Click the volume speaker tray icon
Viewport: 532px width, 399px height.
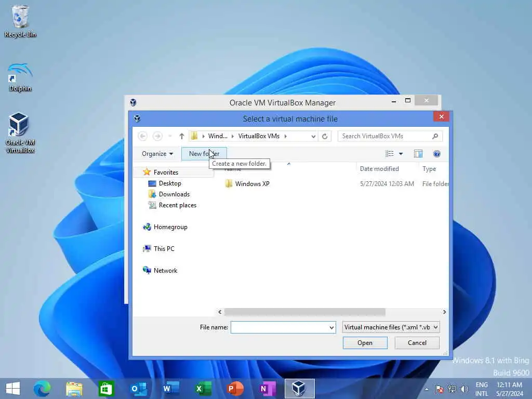point(464,389)
